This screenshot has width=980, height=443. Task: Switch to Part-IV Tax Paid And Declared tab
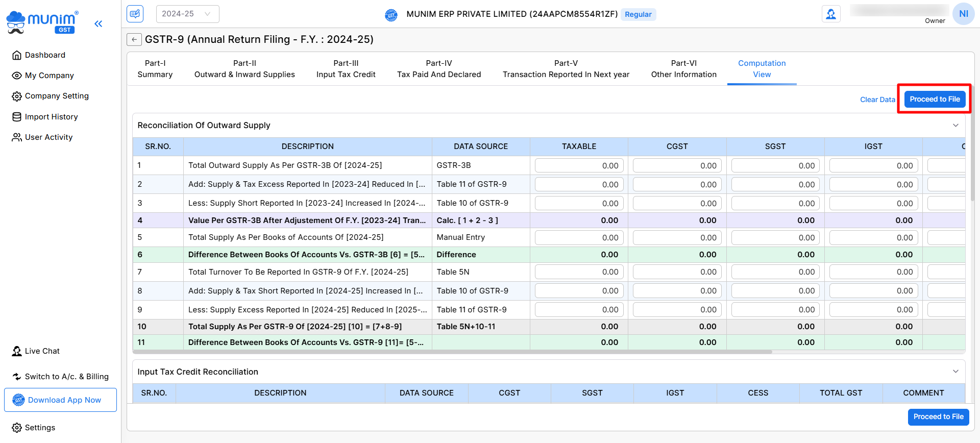(439, 69)
